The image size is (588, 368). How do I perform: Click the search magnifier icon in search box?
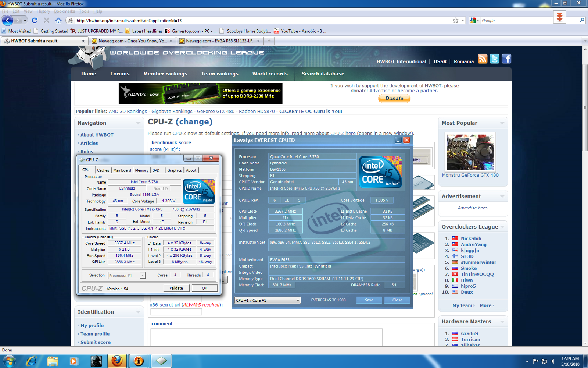[x=582, y=21]
